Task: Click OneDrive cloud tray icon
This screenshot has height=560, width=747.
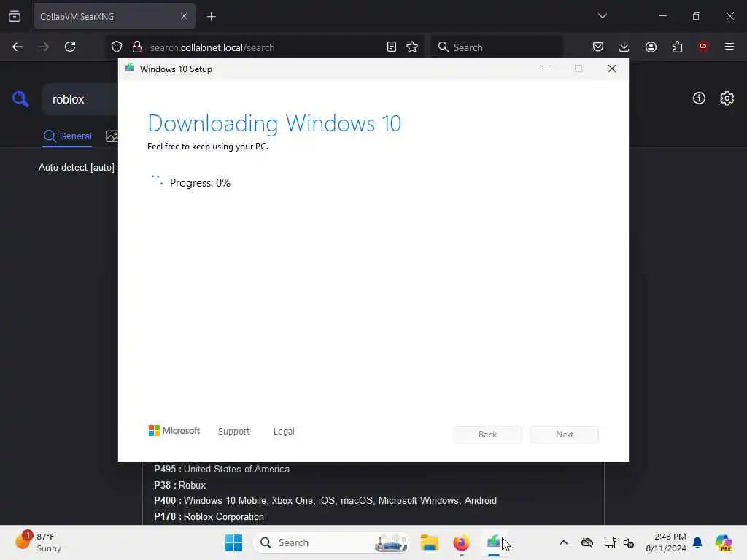Action: [x=587, y=542]
